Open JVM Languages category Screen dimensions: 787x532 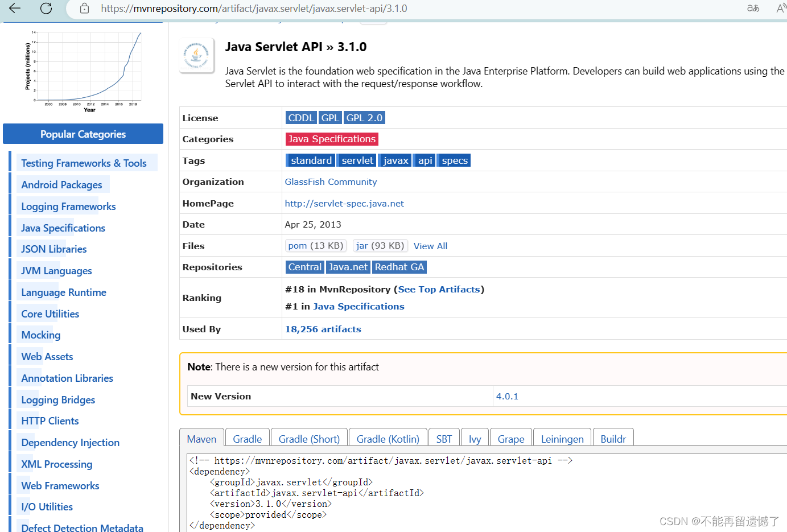coord(56,271)
